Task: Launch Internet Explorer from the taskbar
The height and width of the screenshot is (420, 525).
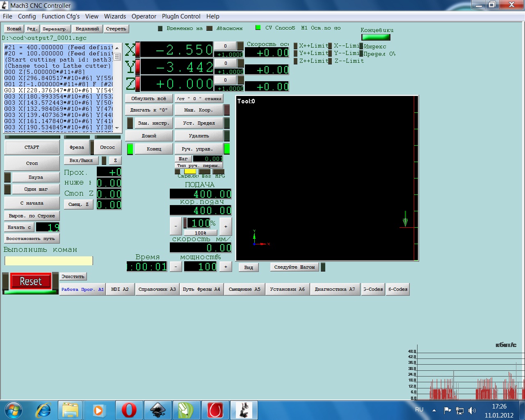Action: tap(43, 410)
